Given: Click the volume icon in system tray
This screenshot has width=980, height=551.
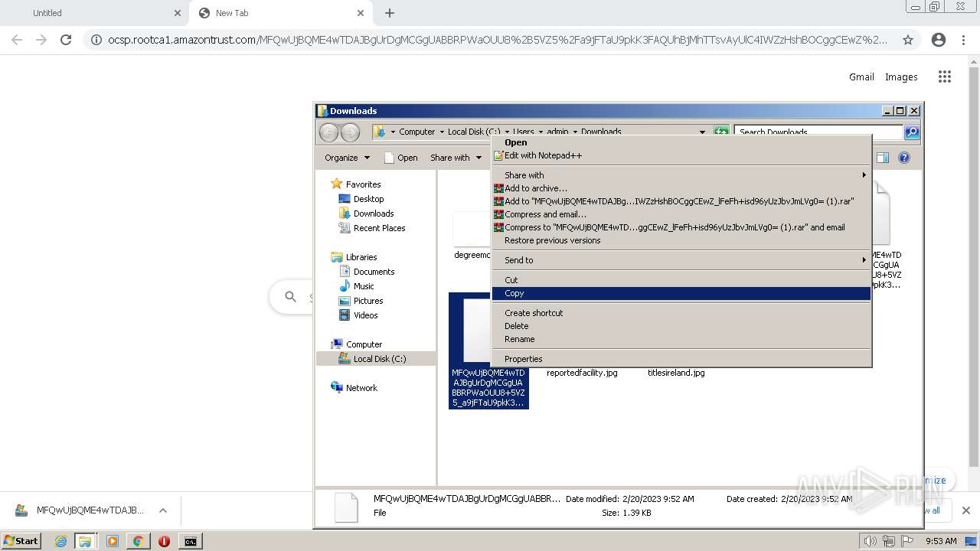Looking at the screenshot, I should coord(871,541).
